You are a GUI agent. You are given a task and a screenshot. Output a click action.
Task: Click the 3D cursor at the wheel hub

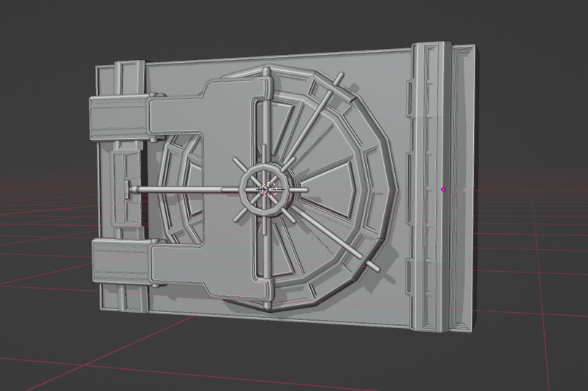[x=269, y=190]
